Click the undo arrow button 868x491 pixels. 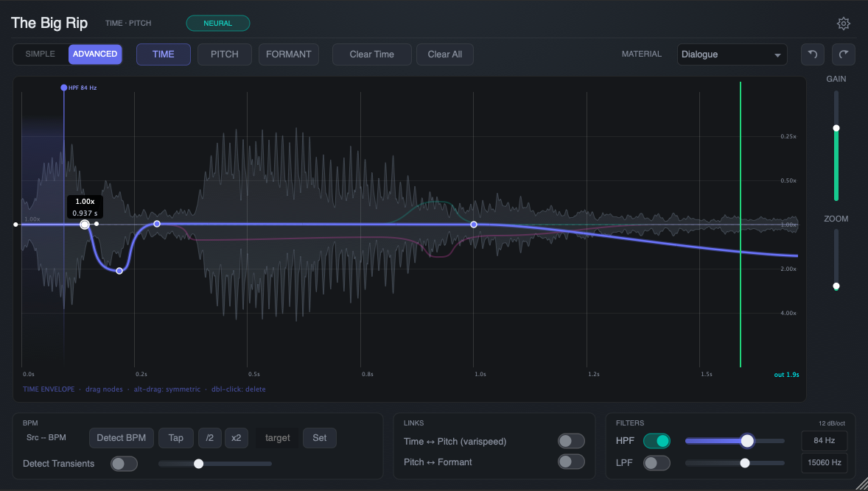[813, 54]
